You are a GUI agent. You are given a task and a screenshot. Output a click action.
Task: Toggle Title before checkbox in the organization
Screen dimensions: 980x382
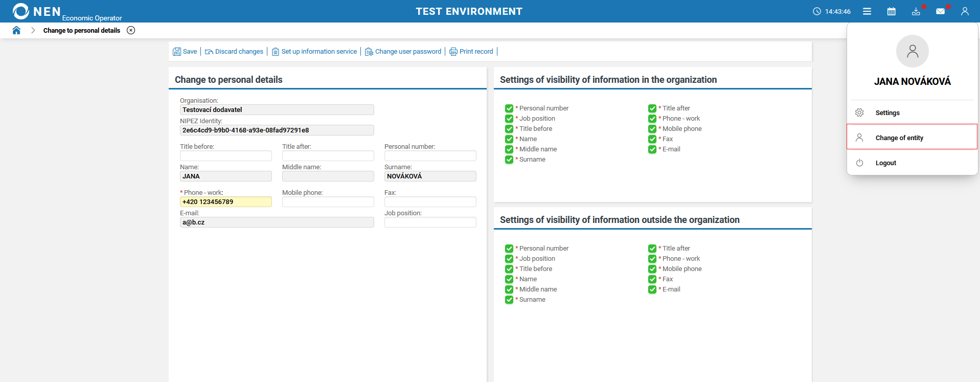509,129
